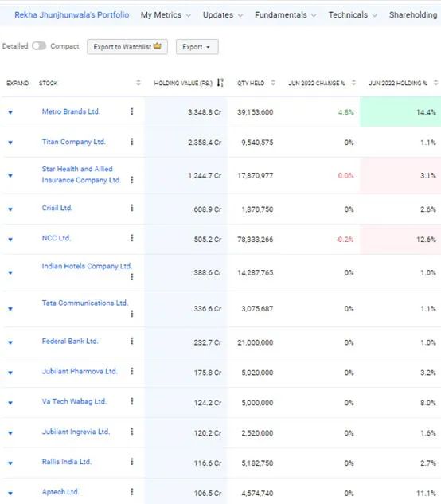Open three-dot menu for Va Tech Wabag

point(132,401)
